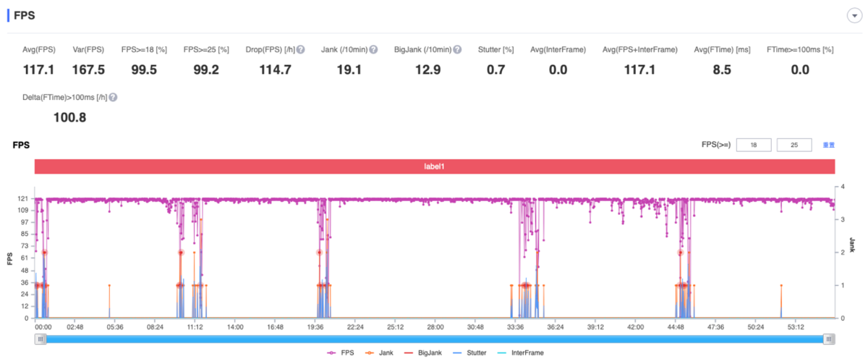
Task: Open the help icon next to Delta(FTime)>100ms
Action: pos(114,97)
